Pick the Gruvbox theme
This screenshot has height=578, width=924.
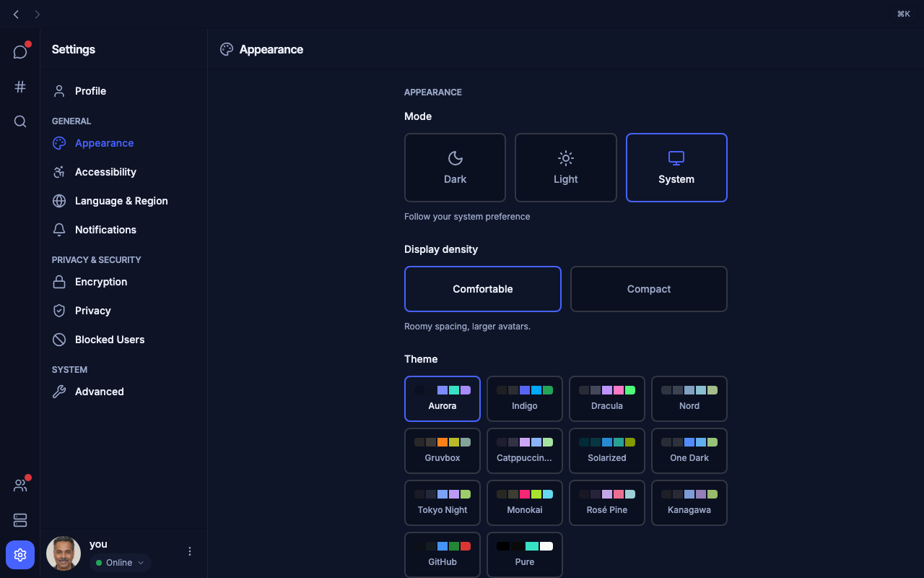click(x=443, y=451)
